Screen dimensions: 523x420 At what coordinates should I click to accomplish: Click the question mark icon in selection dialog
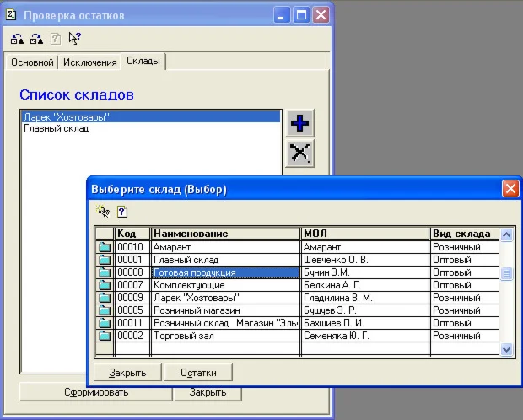tap(121, 212)
